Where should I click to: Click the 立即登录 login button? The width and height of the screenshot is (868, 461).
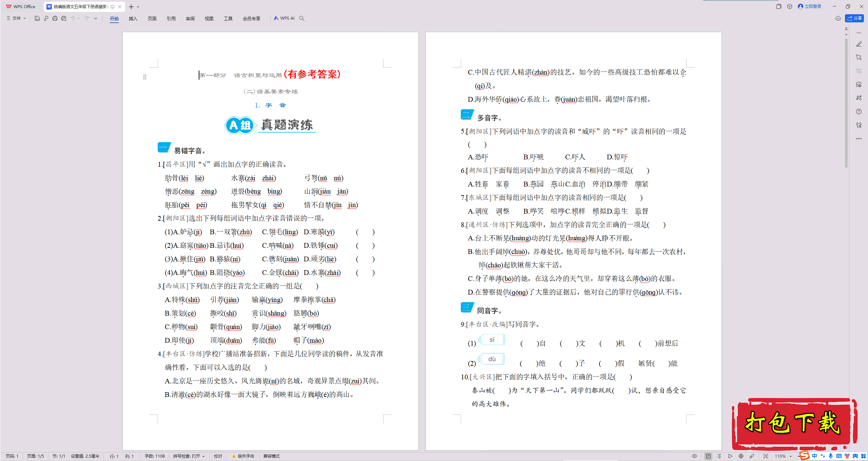tap(810, 6)
